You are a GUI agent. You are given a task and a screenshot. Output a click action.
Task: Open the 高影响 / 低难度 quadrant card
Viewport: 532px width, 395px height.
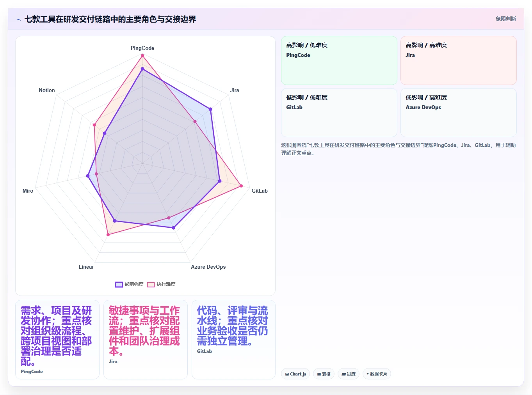pos(339,60)
